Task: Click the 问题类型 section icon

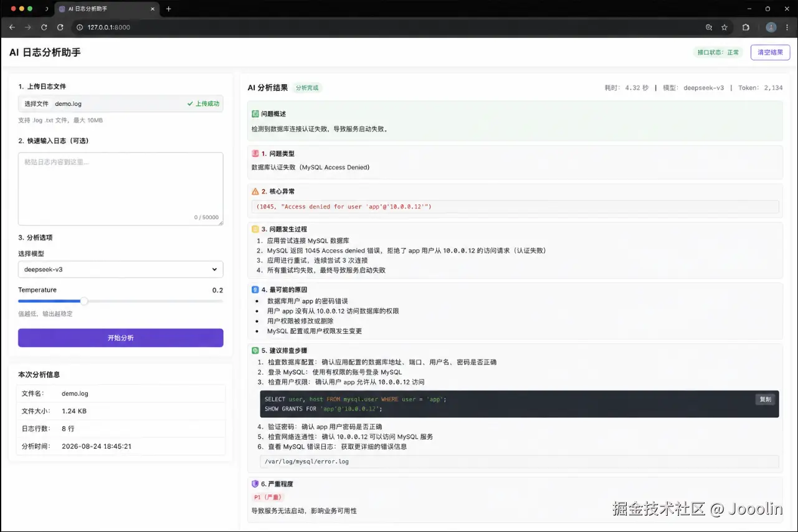Action: point(255,153)
